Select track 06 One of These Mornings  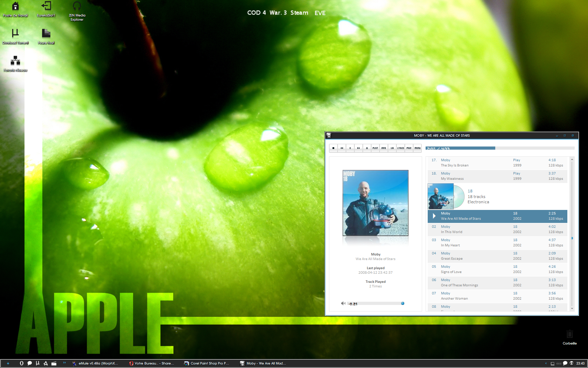point(497,282)
